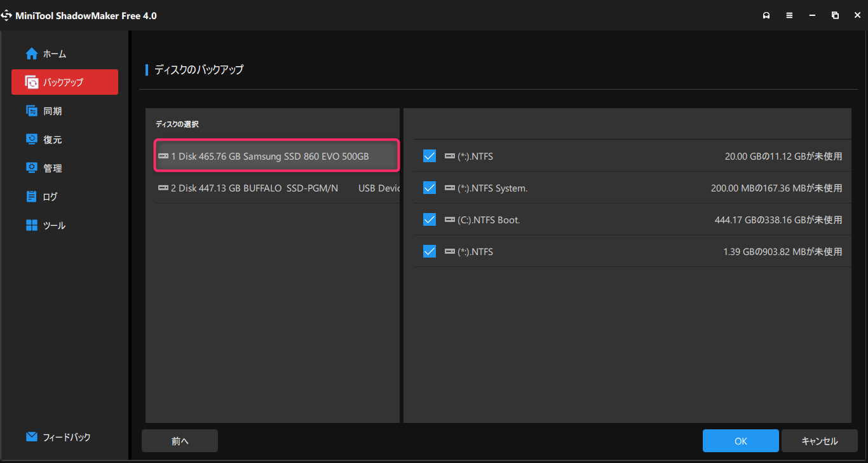Click the OK button
Screen dimensions: 868x463
click(x=740, y=441)
